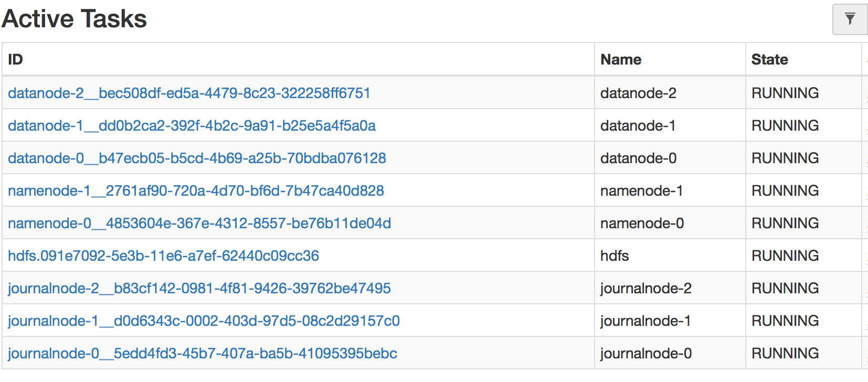This screenshot has width=868, height=382.
Task: Sort table by Name column header
Action: 621,60
